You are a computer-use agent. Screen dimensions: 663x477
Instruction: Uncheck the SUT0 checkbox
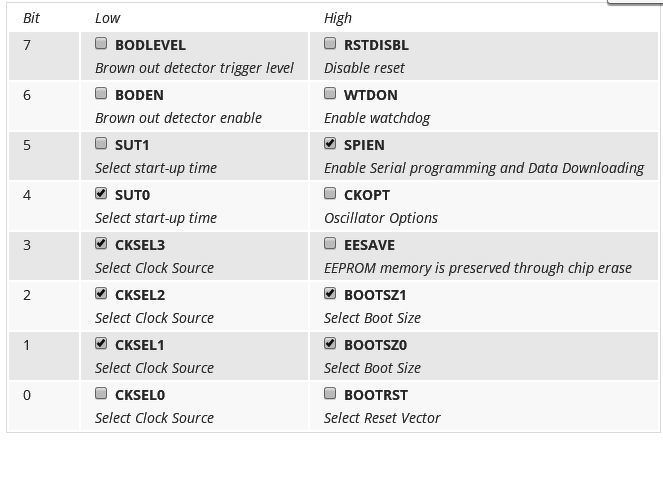[x=101, y=194]
